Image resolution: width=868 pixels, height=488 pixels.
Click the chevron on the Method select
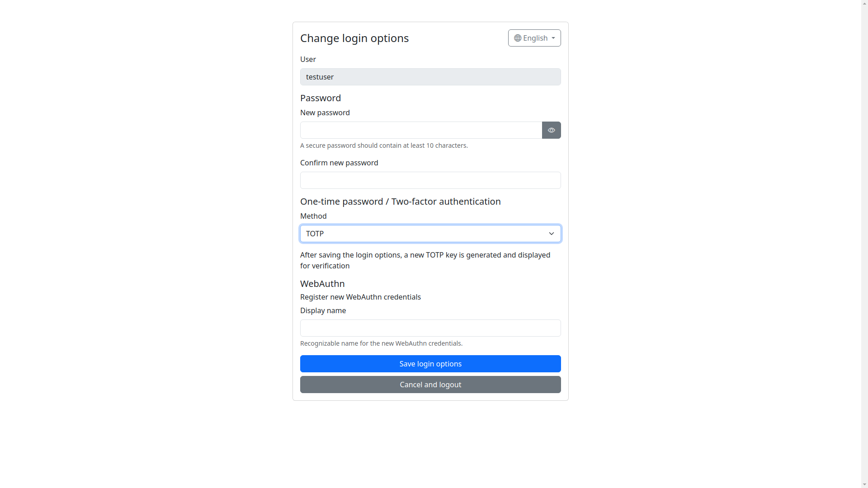coord(551,234)
